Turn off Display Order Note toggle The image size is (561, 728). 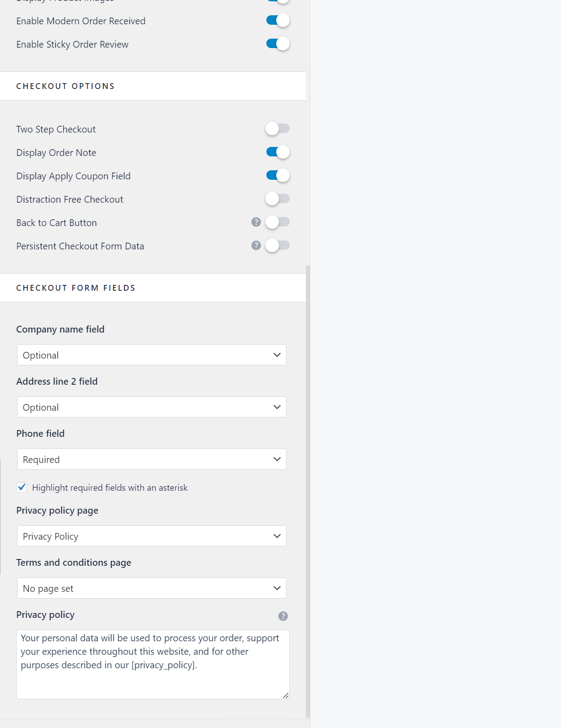tap(278, 152)
